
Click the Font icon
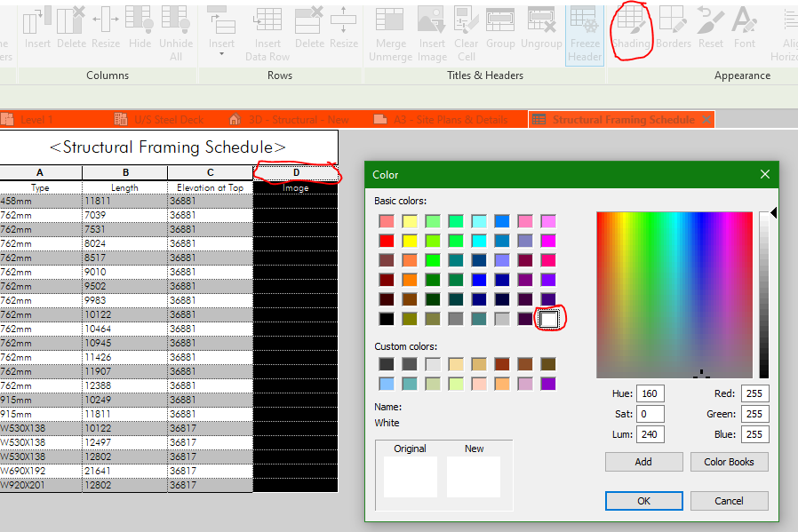pos(745,20)
